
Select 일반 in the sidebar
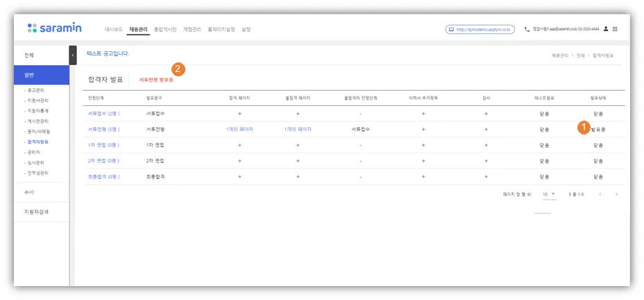[42, 75]
